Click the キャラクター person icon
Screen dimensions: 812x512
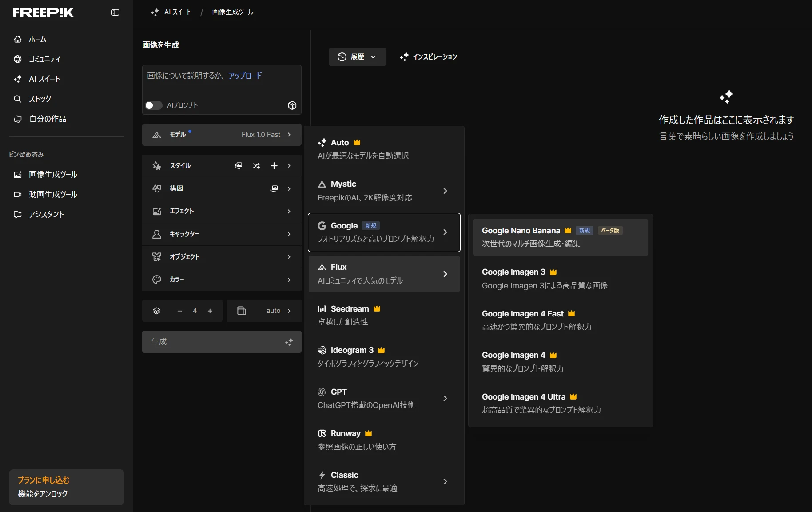pos(157,234)
